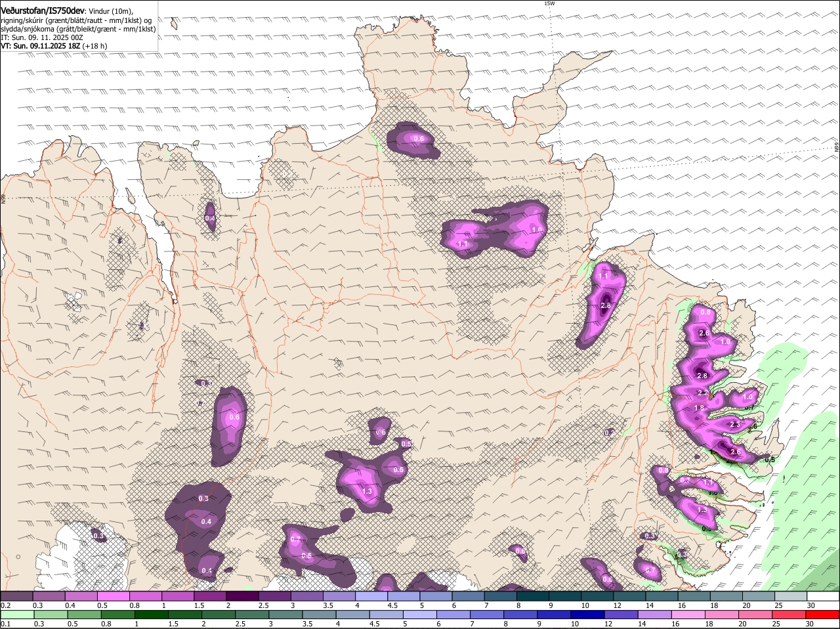Select the 'slydda/snjókoma' legend description line

[78, 29]
